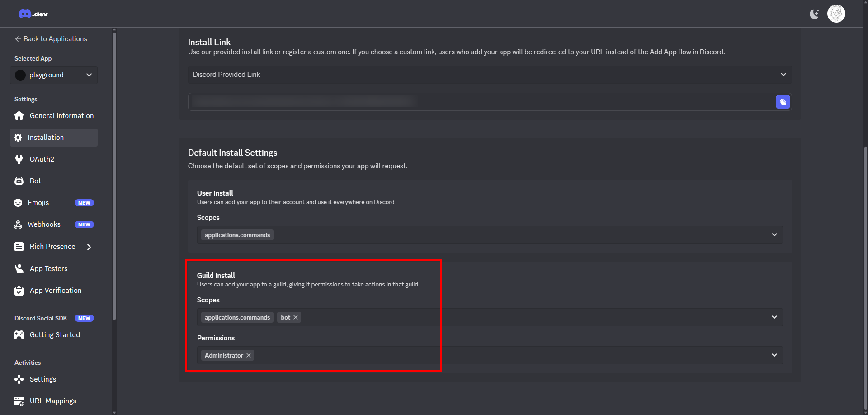Click the App Testers icon
868x415 pixels.
19,269
